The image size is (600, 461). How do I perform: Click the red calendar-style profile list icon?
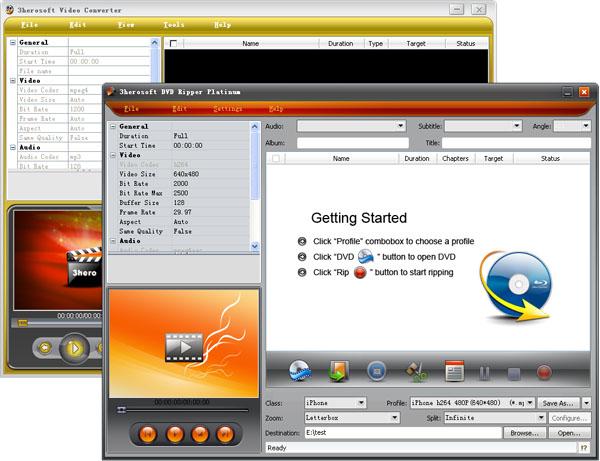click(454, 371)
